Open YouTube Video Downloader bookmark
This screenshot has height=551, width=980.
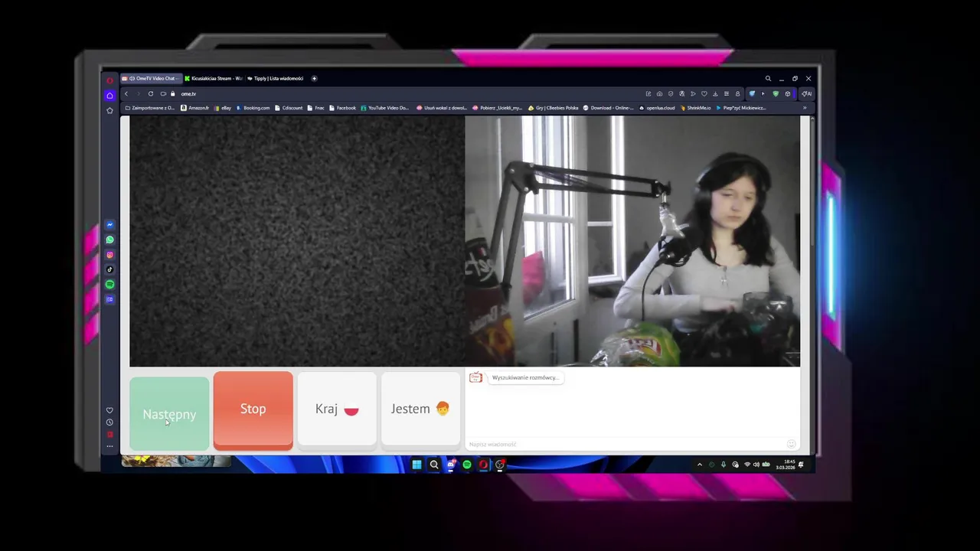coord(385,108)
